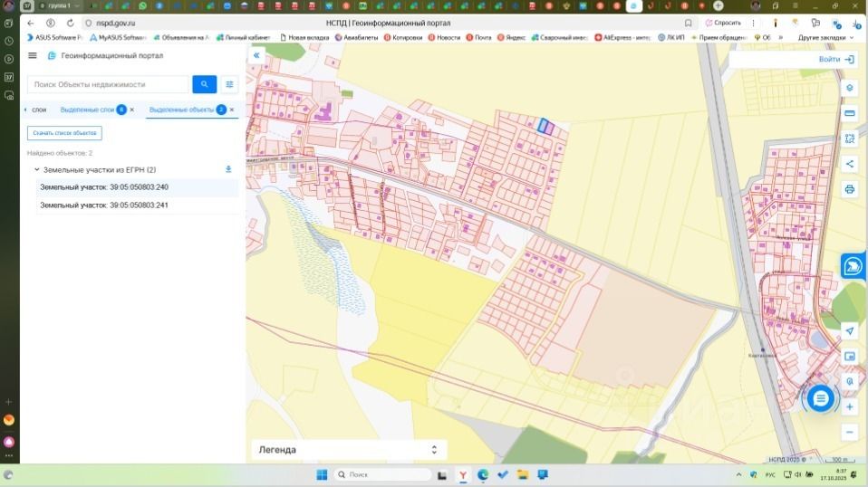Collapse the Земельные участки из ЕГРН group
Viewport: 868px width, 487px height.
[x=36, y=169]
